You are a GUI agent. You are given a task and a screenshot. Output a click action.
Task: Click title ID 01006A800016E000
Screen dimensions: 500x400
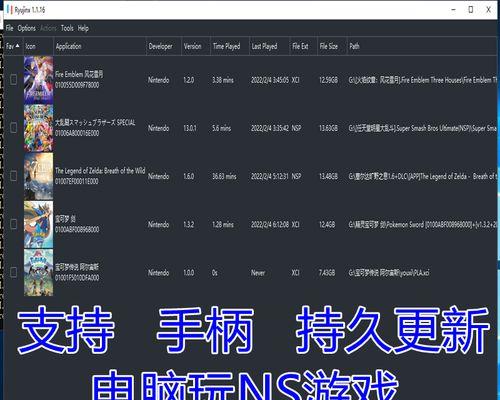pyautogui.click(x=77, y=133)
